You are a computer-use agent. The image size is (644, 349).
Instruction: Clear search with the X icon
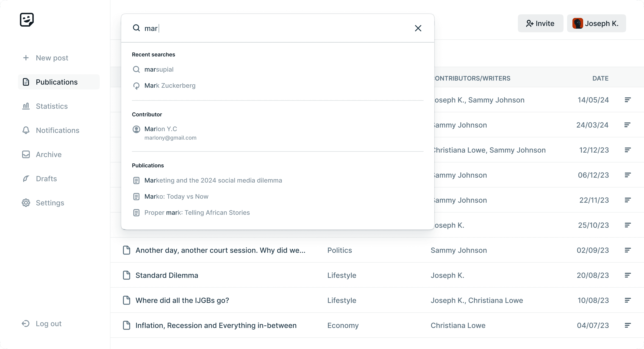418,28
